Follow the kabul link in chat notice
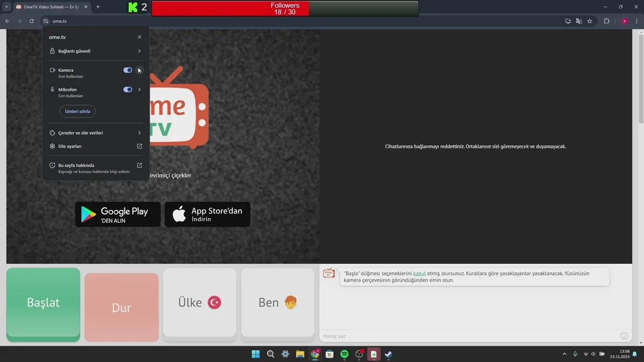Viewport: 644px width, 362px height. 419,274
